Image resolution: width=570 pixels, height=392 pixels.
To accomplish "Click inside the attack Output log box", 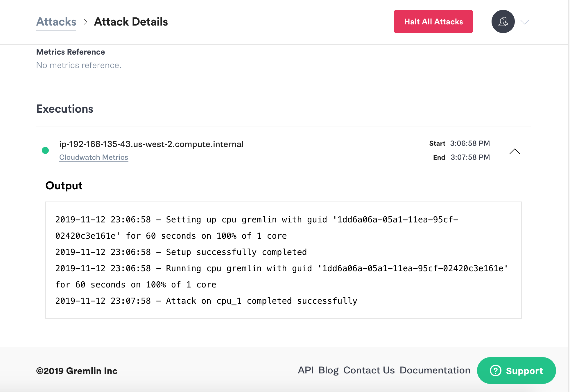I will [284, 260].
